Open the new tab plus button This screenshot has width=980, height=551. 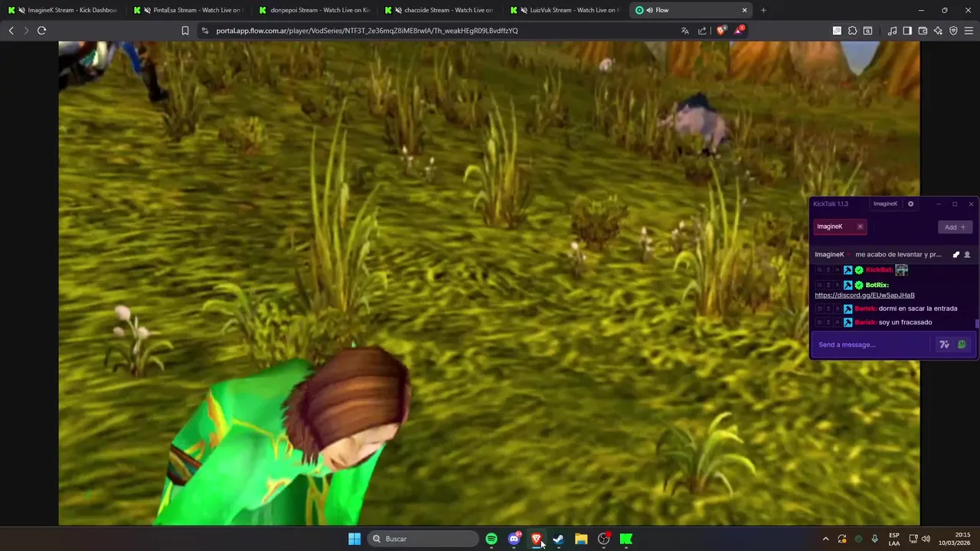click(x=763, y=10)
